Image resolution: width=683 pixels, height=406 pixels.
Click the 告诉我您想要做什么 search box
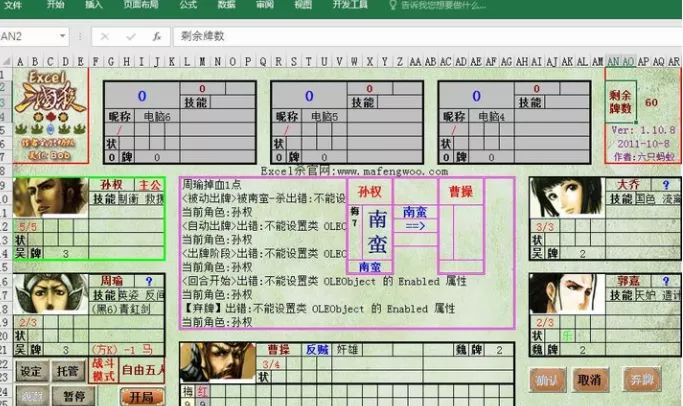[x=437, y=5]
